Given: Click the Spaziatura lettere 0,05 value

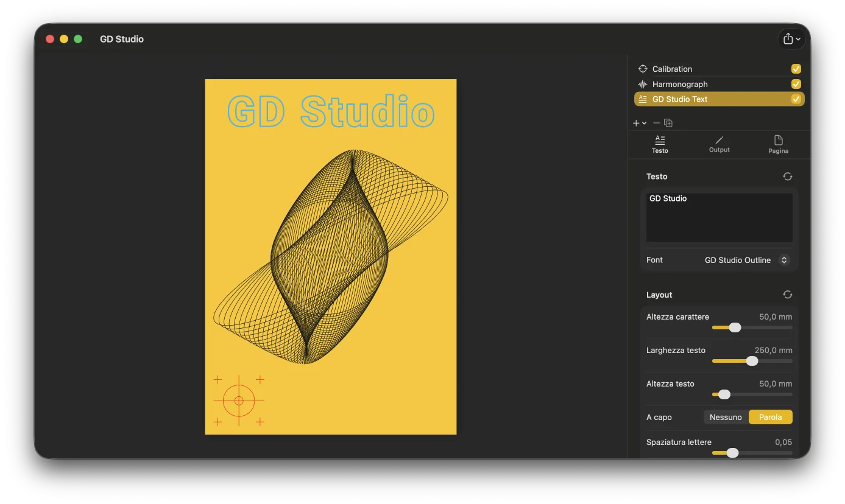Looking at the screenshot, I should (783, 442).
